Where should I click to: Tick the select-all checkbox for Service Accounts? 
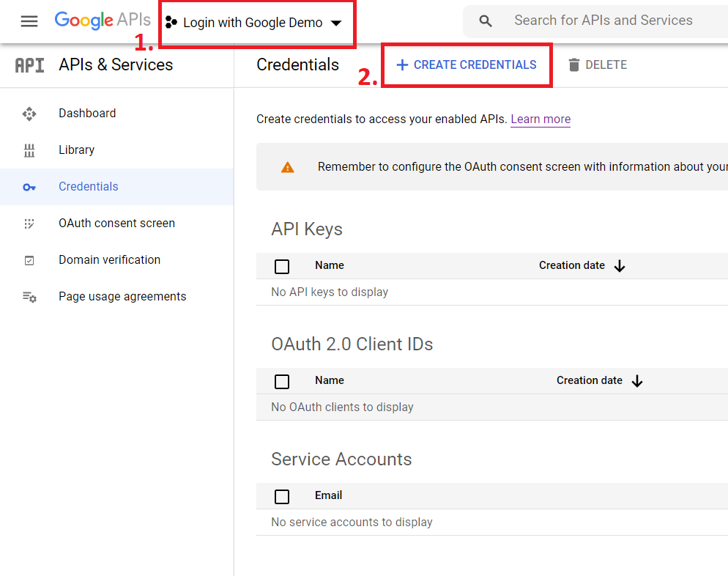click(x=282, y=497)
